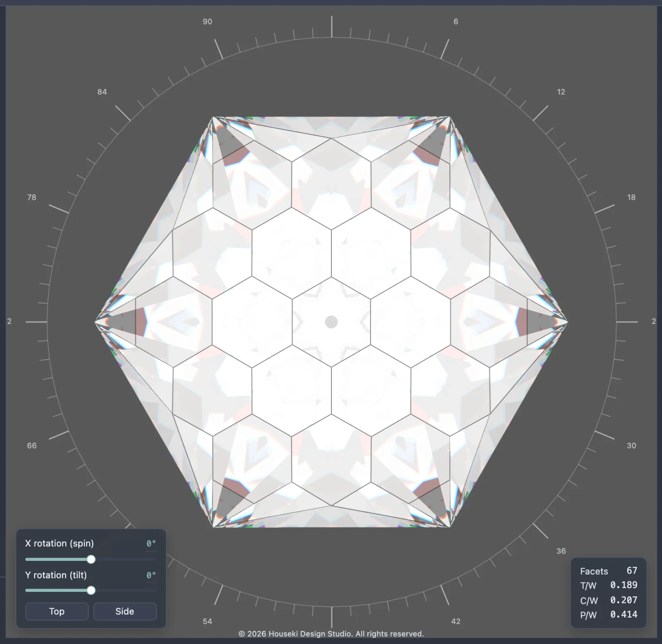Switch to the Side view
Viewport: 662px width, 644px height.
coord(125,611)
